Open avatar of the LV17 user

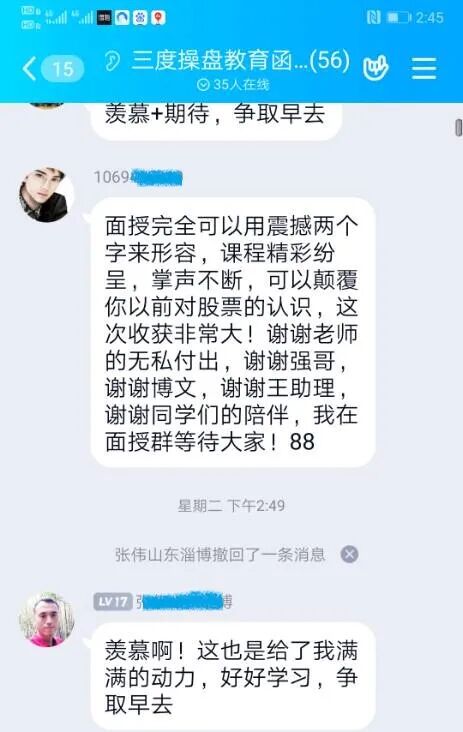coord(46,619)
